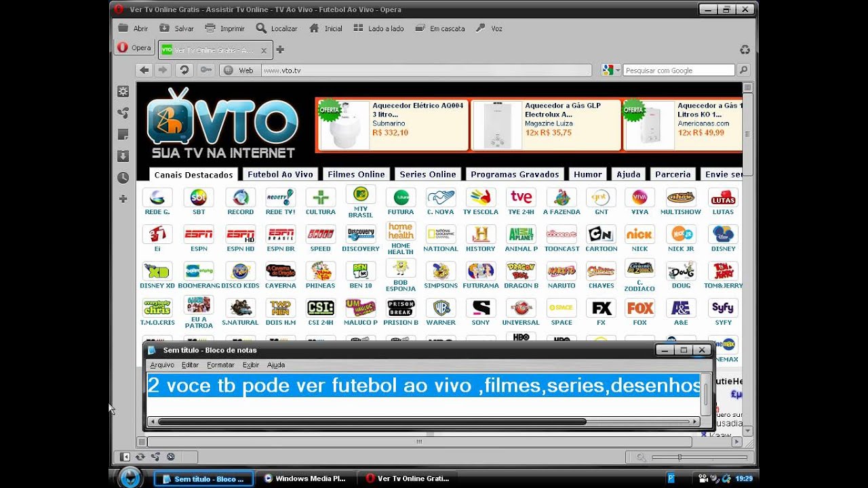This screenshot has width=868, height=488.
Task: Open the Opera menu button
Action: click(x=134, y=47)
